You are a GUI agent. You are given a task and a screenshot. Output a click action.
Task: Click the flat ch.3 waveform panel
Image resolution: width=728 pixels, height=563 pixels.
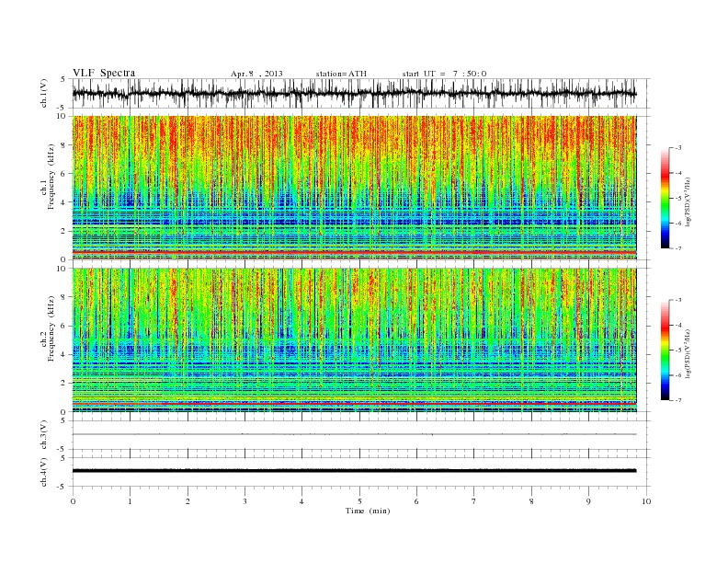point(361,435)
